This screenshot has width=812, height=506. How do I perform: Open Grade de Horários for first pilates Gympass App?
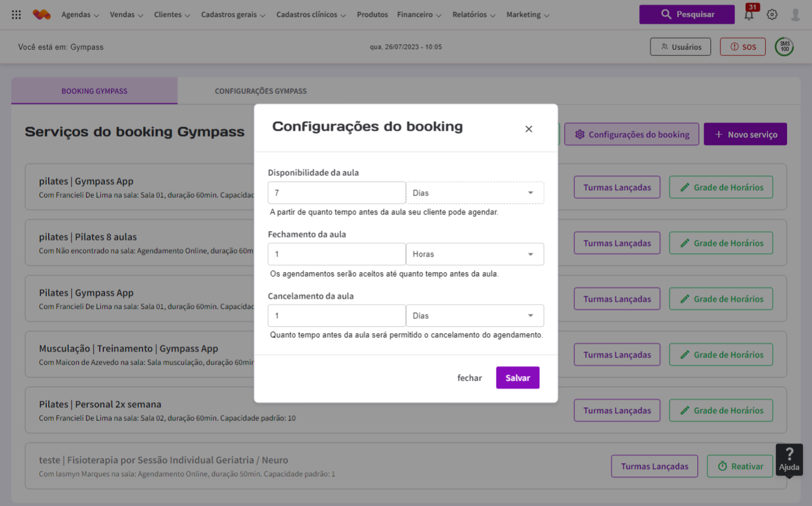coord(721,187)
